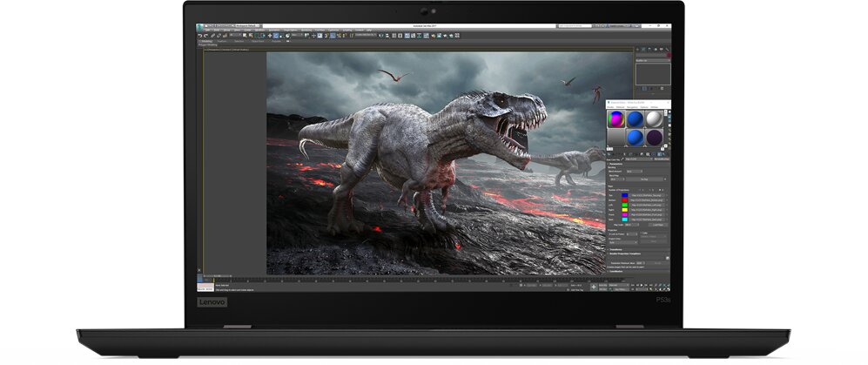Click the red Bottom color swatch
The width and height of the screenshot is (868, 365).
click(625, 200)
